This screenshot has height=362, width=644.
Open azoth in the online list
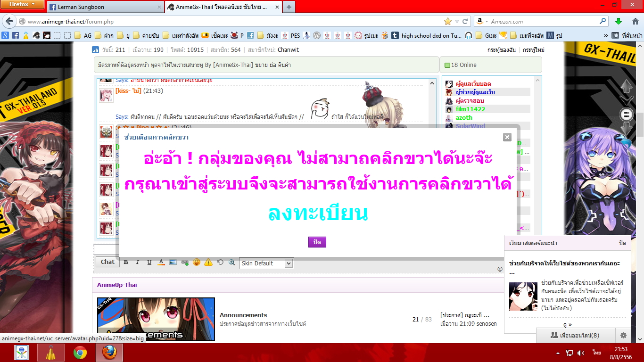(464, 118)
